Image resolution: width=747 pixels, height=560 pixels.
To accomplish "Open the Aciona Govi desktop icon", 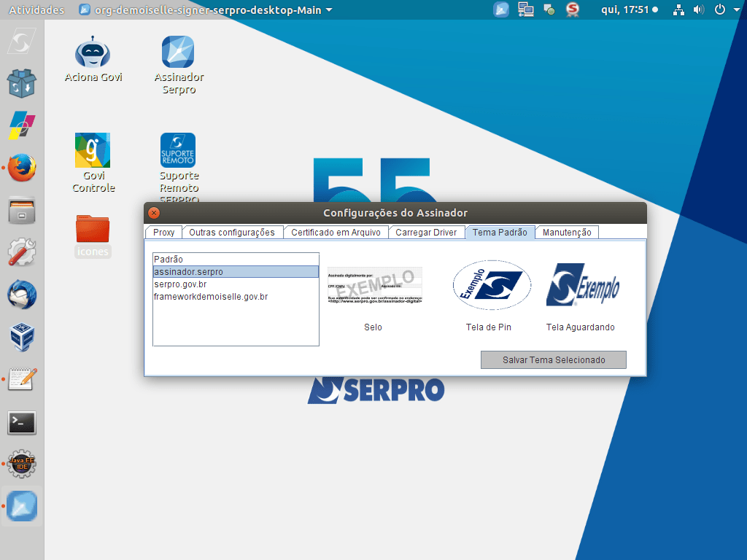I will pyautogui.click(x=93, y=53).
